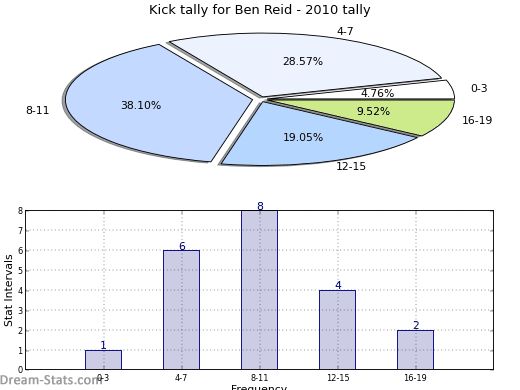Image resolution: width=520 pixels, height=390 pixels.
Task: Click the 0-3 pie label
Action: [x=479, y=88]
